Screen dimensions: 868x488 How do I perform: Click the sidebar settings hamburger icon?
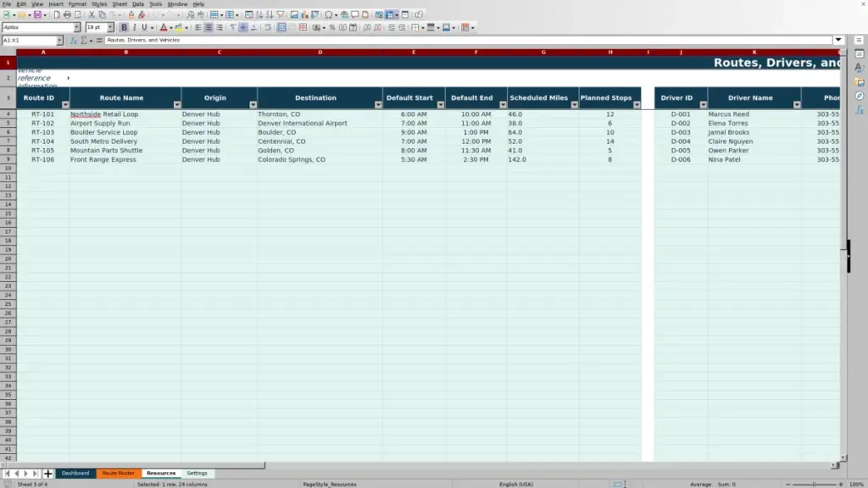[859, 41]
